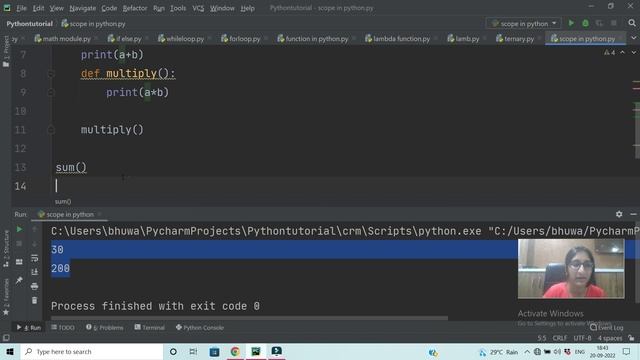Change the CRLF line separator setting
640x360 pixels.
click(x=559, y=338)
